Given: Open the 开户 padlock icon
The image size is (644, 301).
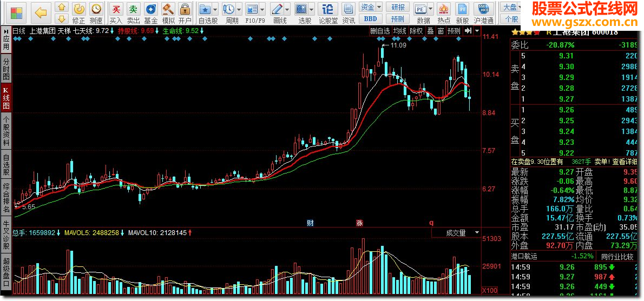Looking at the screenshot, I should click(x=185, y=9).
